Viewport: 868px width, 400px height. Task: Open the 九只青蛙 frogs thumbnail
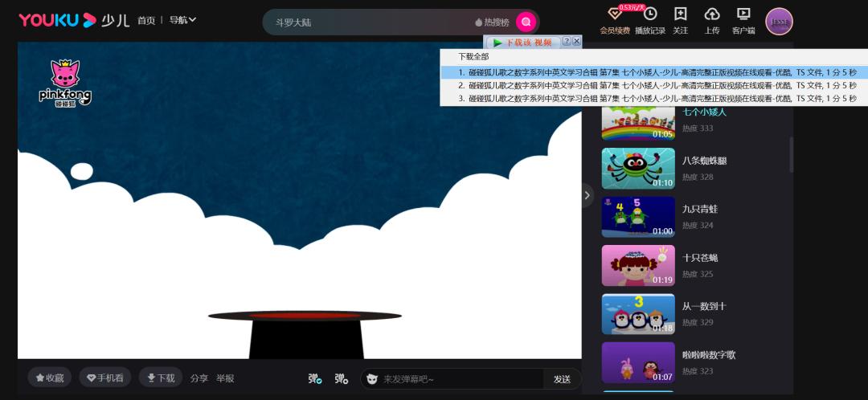(638, 217)
